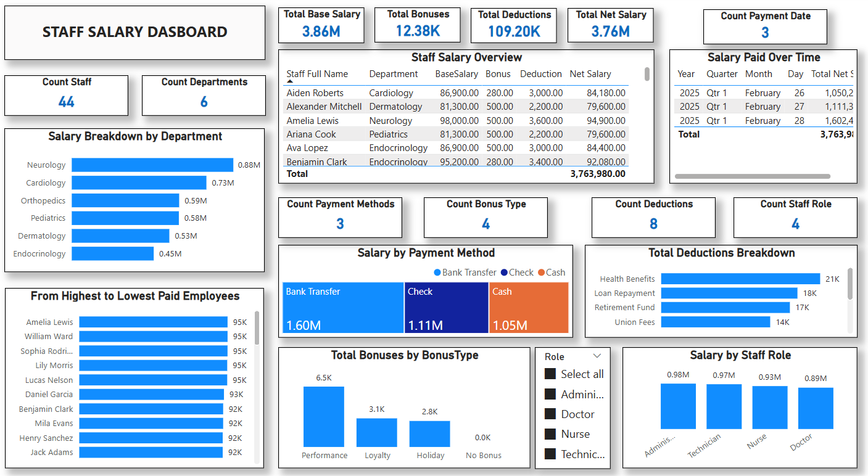Select the Amelia Lewis bar in highest paid chart
The width and height of the screenshot is (868, 476).
click(154, 321)
